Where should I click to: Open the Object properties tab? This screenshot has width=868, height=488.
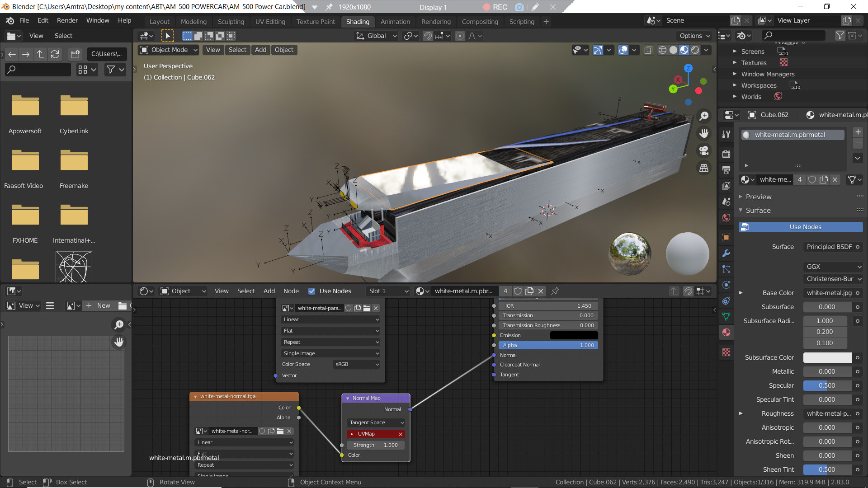726,237
